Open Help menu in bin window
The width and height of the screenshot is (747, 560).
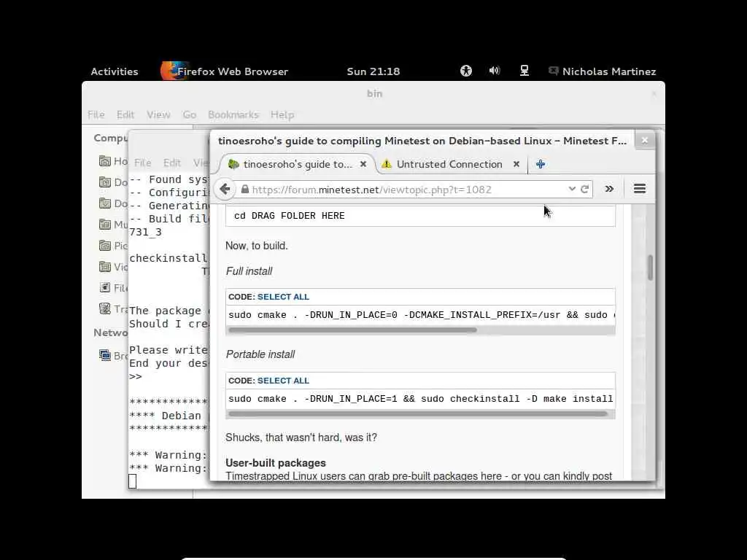[282, 114]
